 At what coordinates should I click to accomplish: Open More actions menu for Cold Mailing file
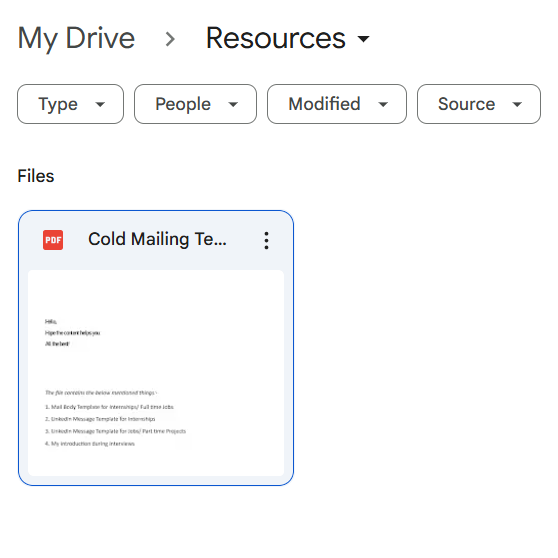(x=266, y=241)
